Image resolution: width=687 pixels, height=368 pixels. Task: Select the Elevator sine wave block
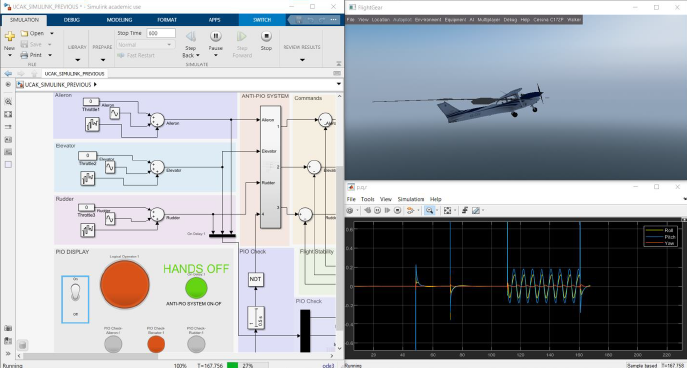[110, 167]
